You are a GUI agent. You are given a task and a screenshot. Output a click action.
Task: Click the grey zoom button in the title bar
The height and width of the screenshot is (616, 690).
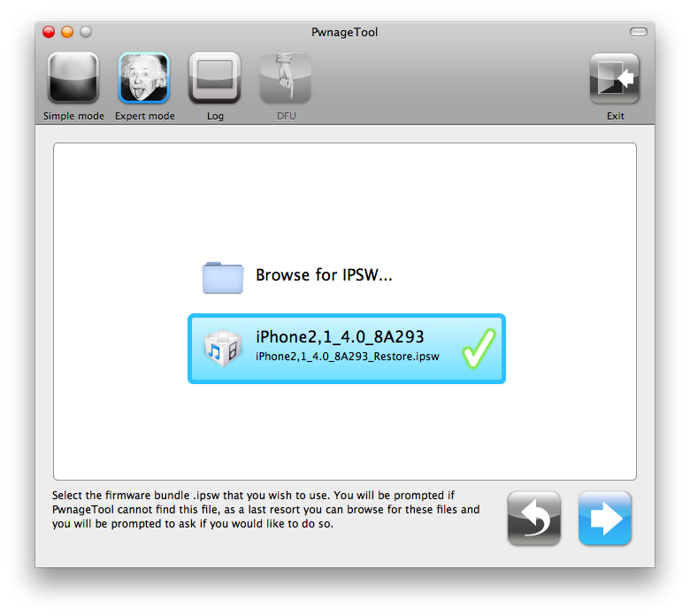[x=86, y=32]
